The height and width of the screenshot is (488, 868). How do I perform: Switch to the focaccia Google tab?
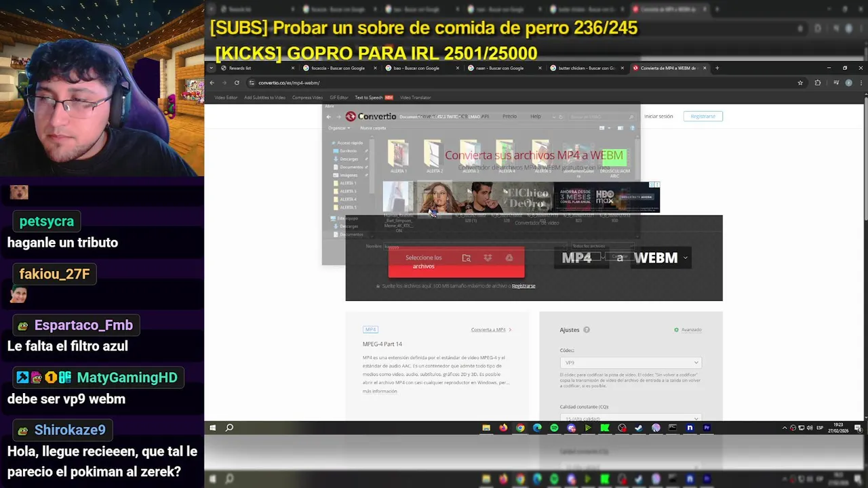click(340, 68)
